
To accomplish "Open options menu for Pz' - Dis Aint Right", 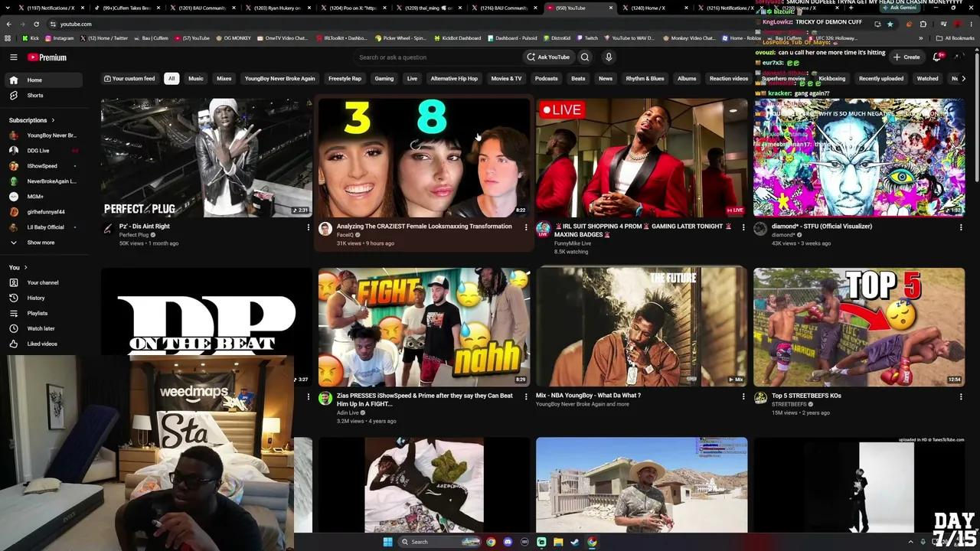I will (x=309, y=227).
